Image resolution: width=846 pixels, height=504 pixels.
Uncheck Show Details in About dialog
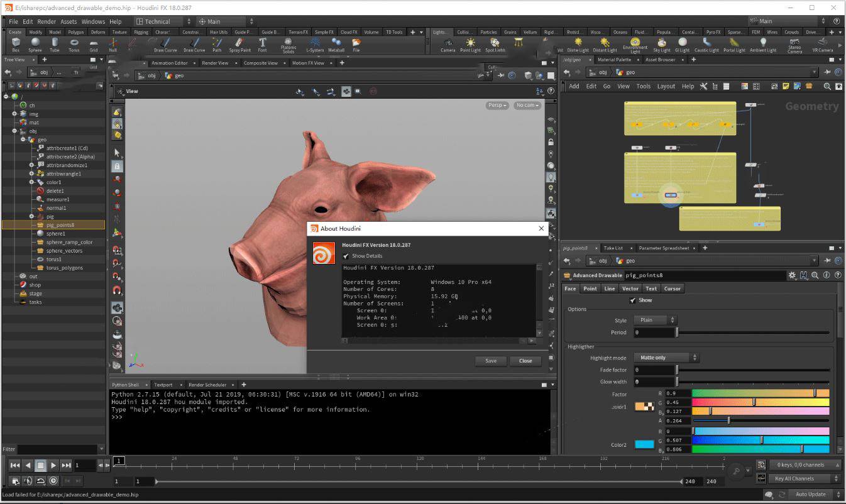[x=346, y=256]
